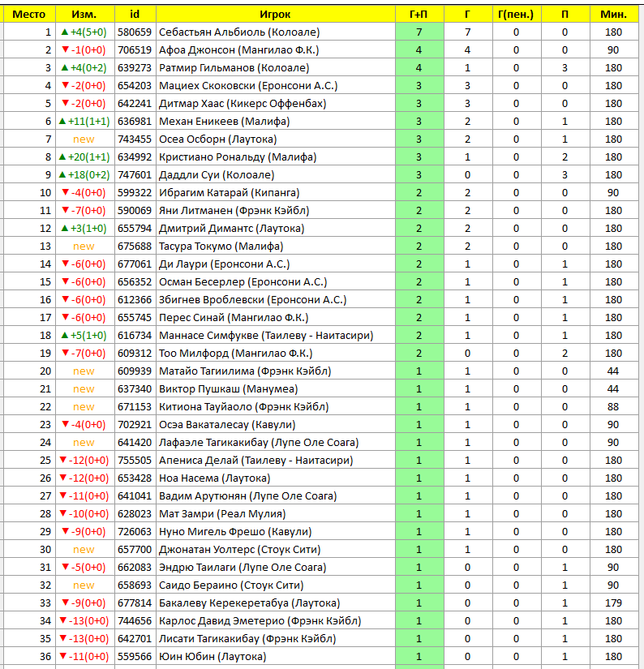This screenshot has height=669, width=644.
Task: Click the change cell '-5(0+0)'
Action: (x=84, y=568)
